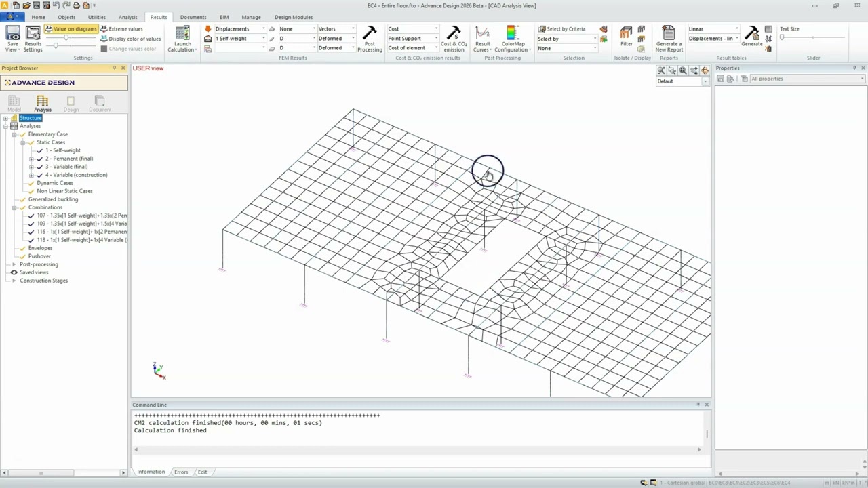Toggle Display color of values
The height and width of the screenshot is (488, 868).
(x=130, y=39)
